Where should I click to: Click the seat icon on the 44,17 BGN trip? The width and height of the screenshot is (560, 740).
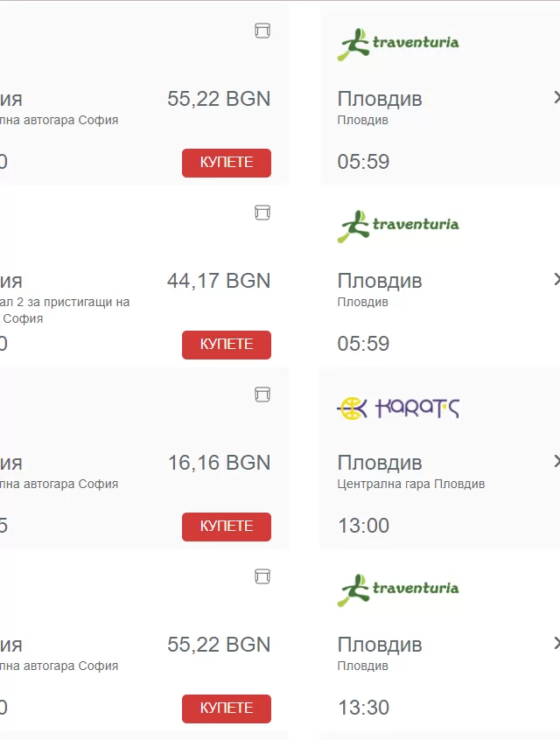coord(262,213)
